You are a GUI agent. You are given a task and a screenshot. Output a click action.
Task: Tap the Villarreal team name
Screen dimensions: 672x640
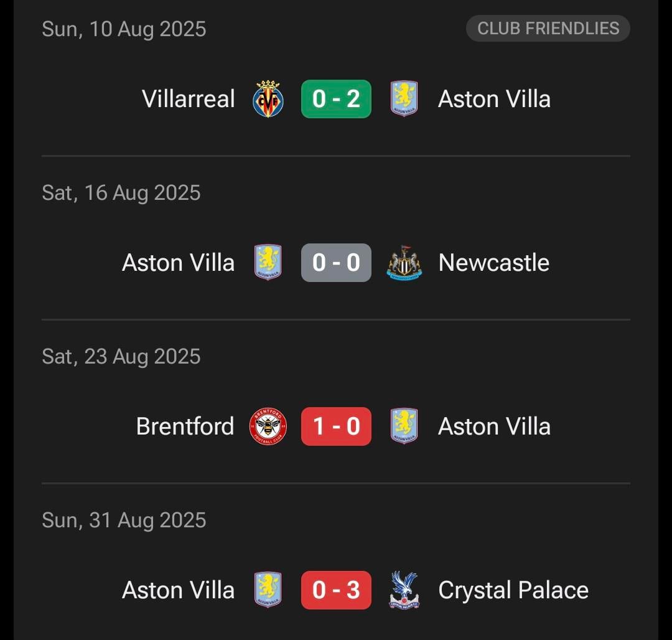189,99
